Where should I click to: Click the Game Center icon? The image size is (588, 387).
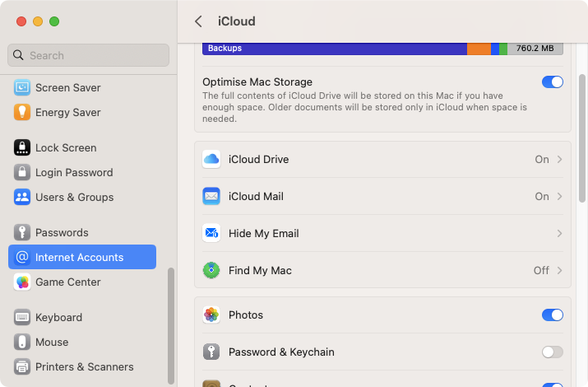tap(22, 282)
